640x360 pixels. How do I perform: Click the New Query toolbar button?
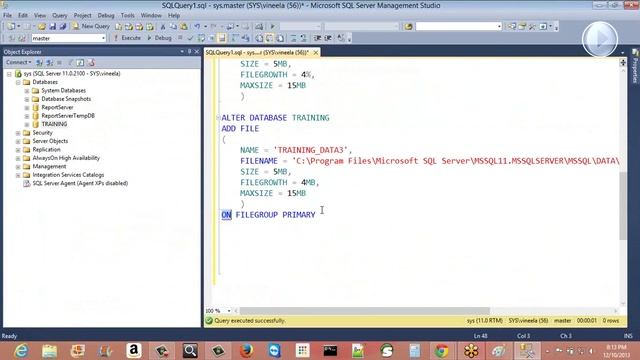pos(91,26)
